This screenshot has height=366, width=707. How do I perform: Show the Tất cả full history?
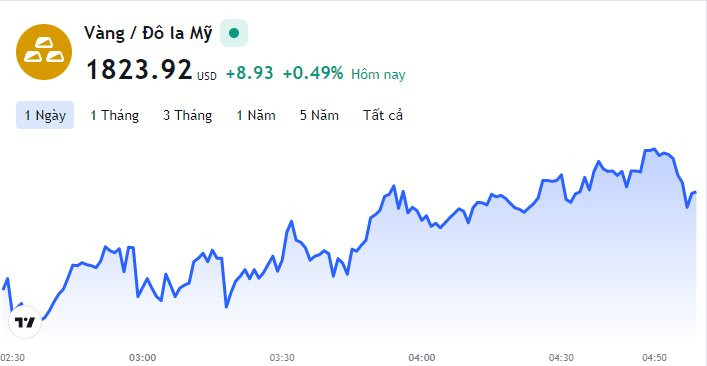383,115
